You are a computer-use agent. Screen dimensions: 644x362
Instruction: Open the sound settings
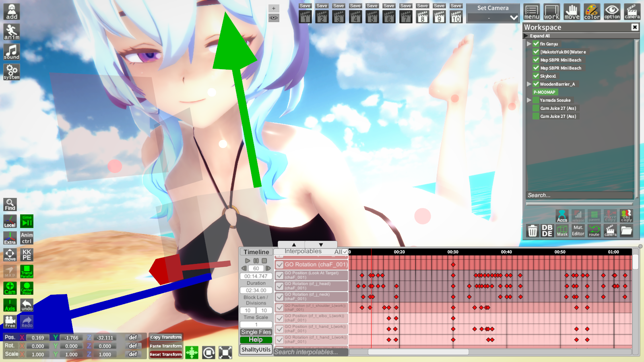pos(12,52)
